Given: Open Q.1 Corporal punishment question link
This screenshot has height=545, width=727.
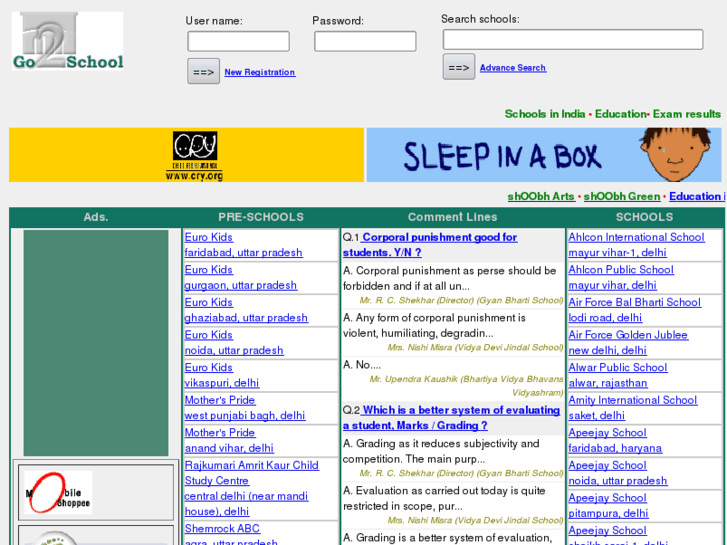Looking at the screenshot, I should tap(430, 245).
